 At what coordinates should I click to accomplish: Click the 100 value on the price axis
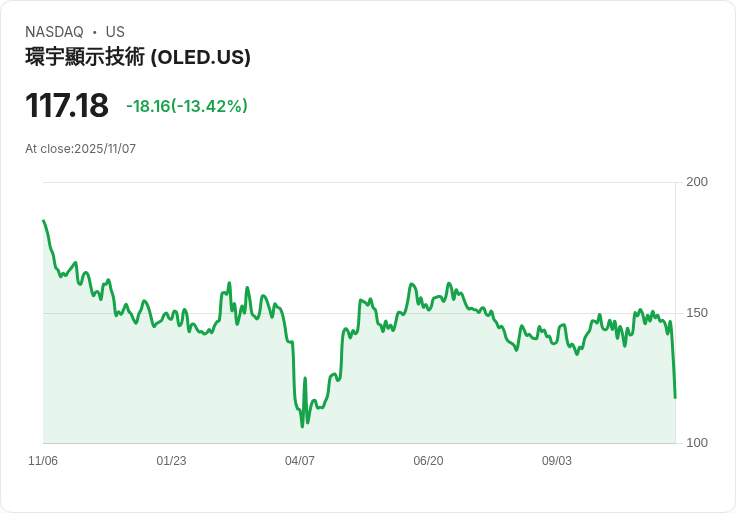click(x=697, y=443)
